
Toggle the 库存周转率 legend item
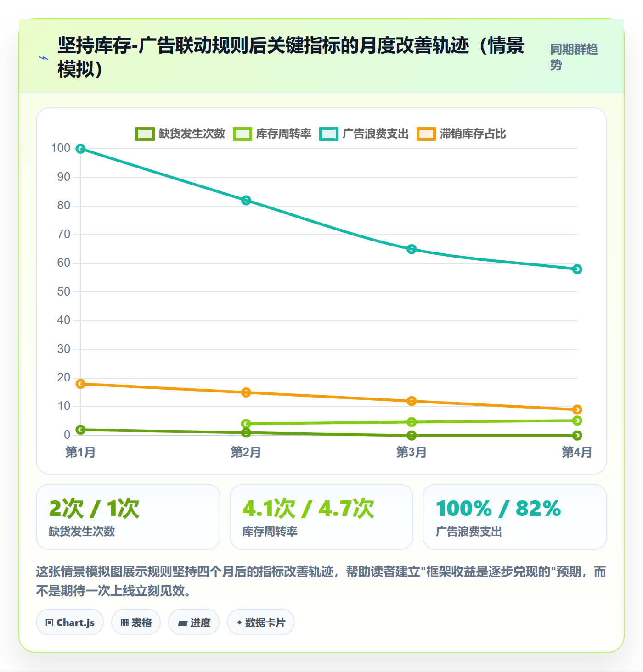pos(272,134)
